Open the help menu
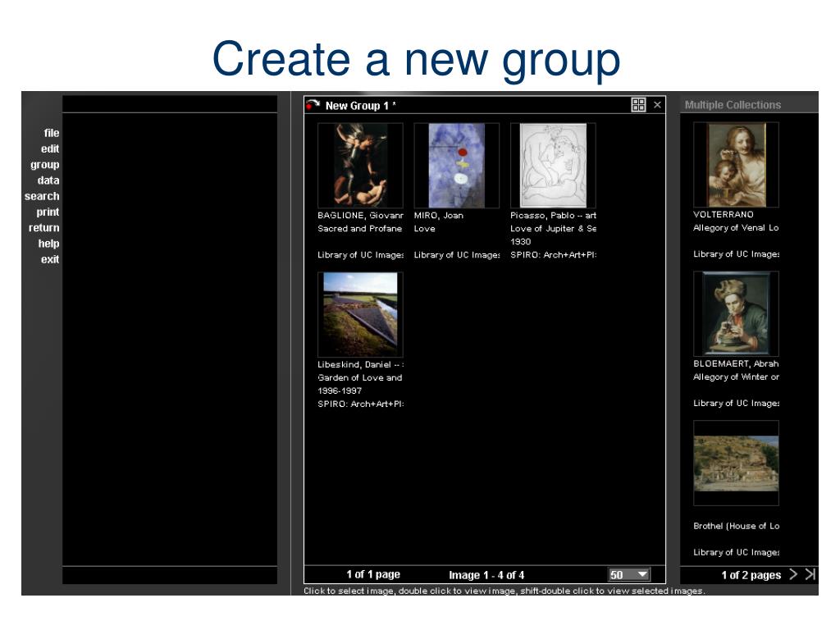The image size is (840, 630). tap(48, 244)
